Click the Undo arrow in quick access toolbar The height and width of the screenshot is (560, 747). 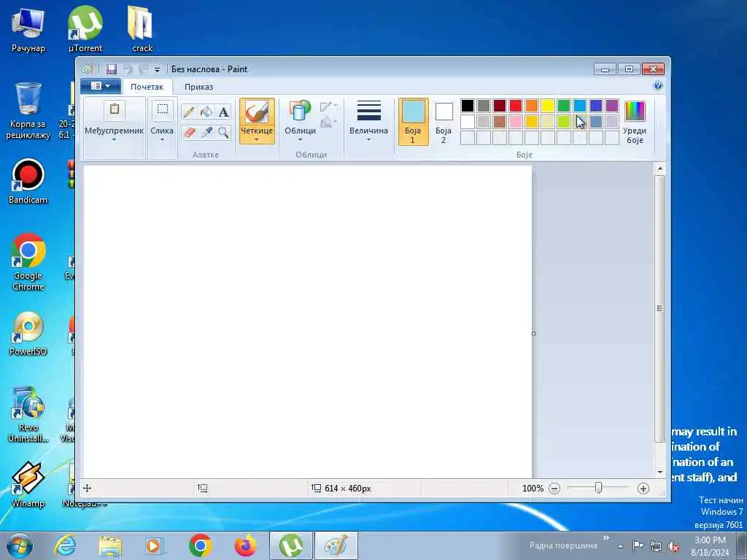tap(128, 69)
